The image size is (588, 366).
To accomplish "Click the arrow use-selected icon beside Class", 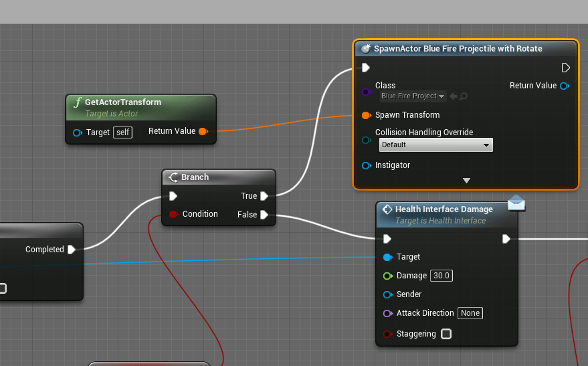I will pyautogui.click(x=453, y=96).
